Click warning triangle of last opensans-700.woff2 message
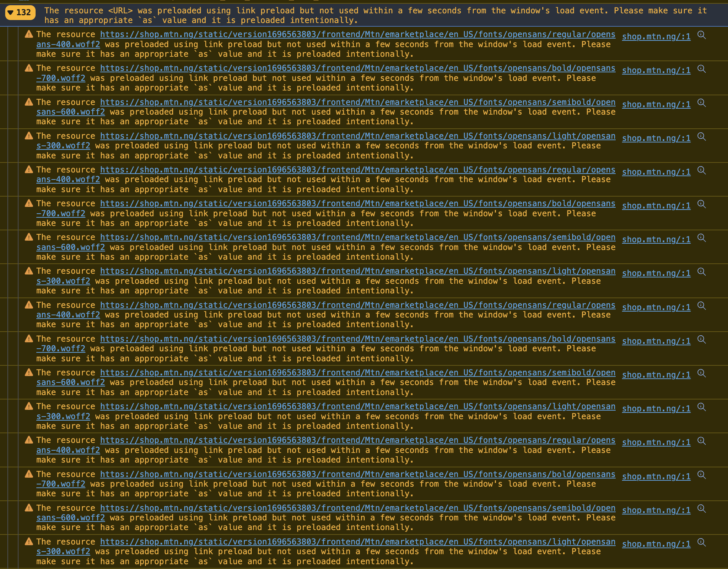The width and height of the screenshot is (728, 569). pyautogui.click(x=29, y=474)
